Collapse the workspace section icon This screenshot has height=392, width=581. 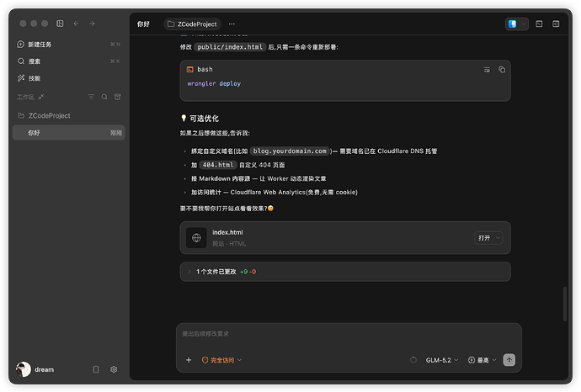[x=41, y=97]
